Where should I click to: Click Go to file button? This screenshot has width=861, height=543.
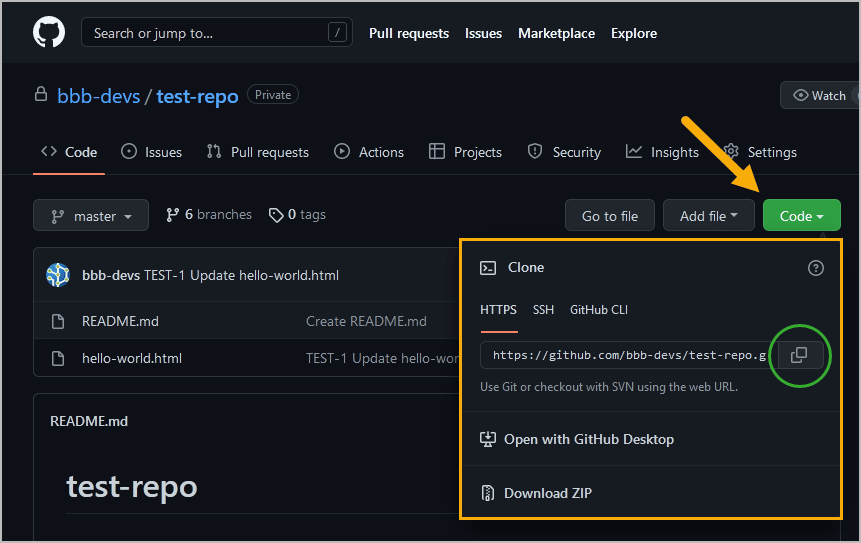point(610,215)
